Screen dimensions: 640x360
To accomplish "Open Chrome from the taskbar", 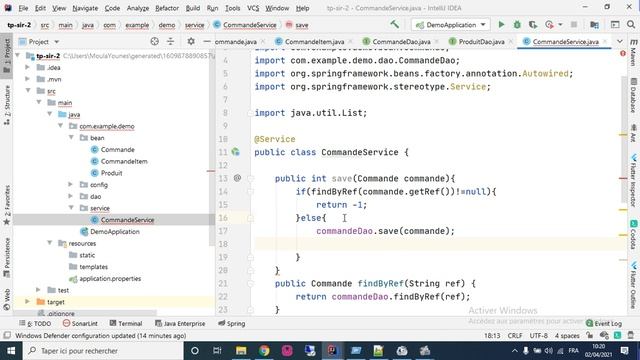I will 264,351.
